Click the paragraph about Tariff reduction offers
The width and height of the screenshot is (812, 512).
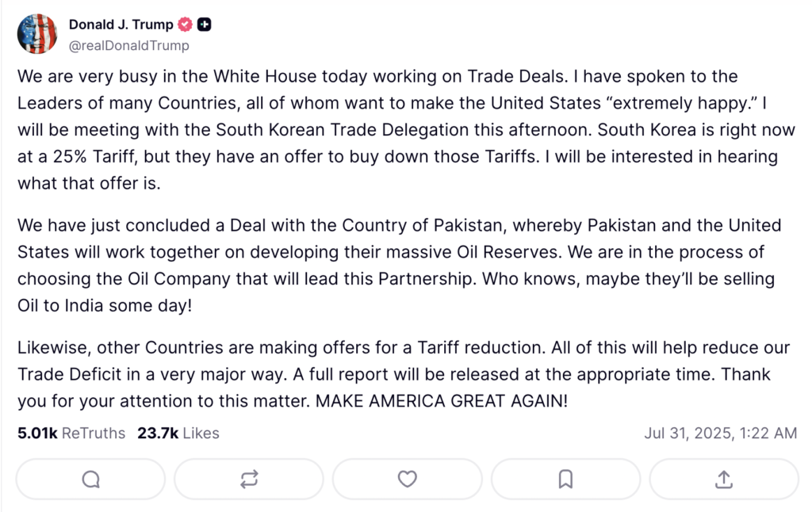coord(404,374)
